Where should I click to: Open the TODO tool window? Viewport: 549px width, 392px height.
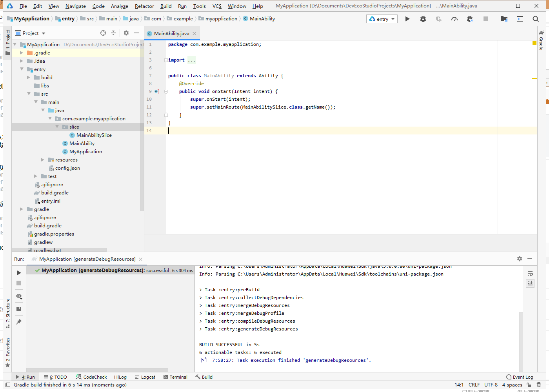55,377
